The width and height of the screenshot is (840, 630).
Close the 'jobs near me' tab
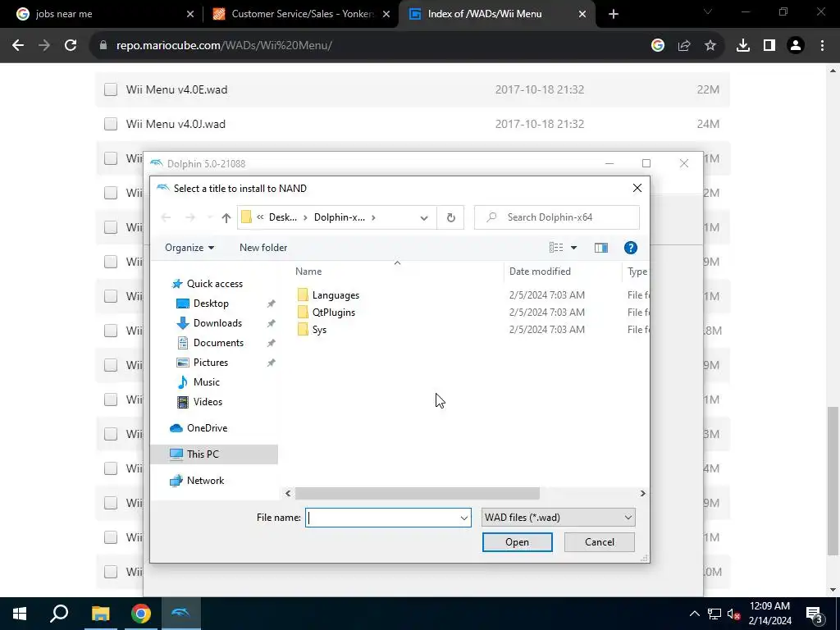click(190, 14)
